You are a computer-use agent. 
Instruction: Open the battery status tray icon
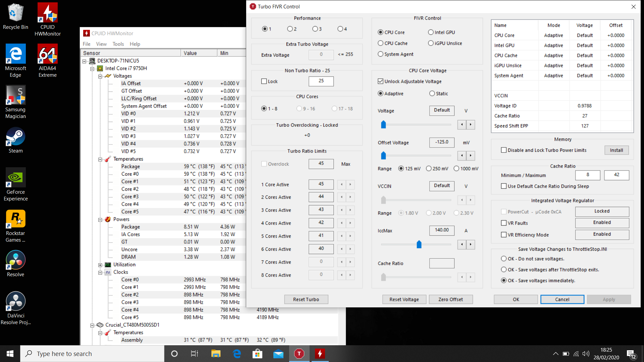pos(566,354)
